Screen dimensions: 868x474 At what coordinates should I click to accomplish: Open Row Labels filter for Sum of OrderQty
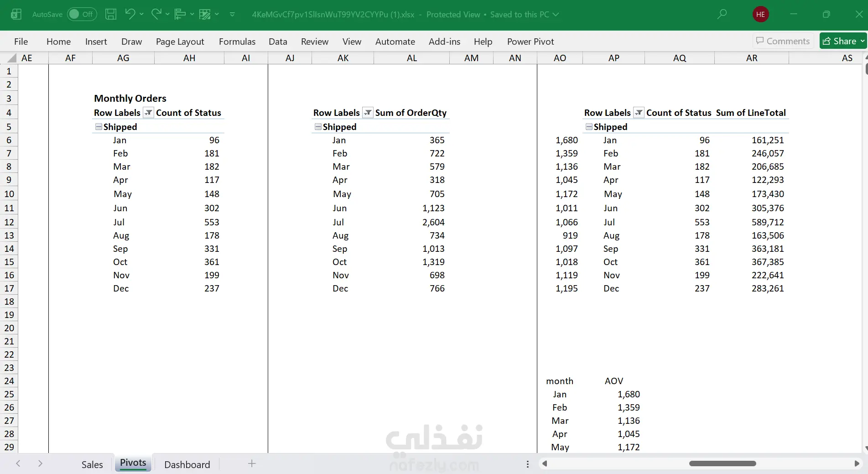[x=368, y=113]
